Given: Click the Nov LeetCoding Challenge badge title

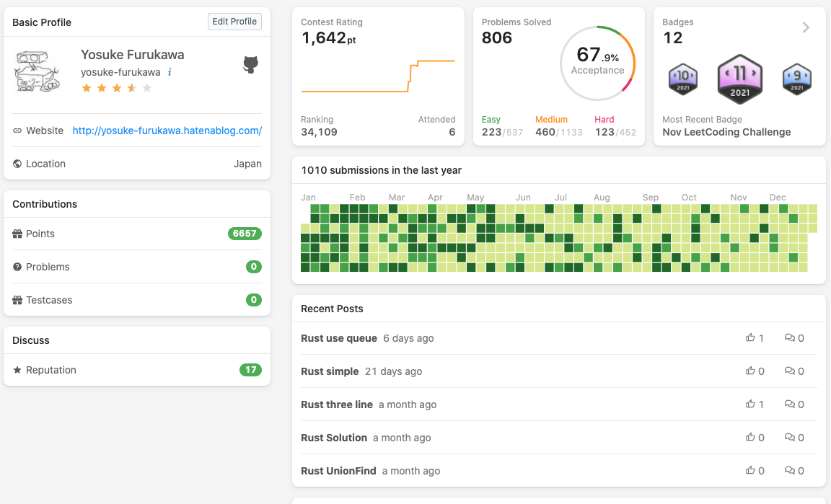Looking at the screenshot, I should (726, 132).
